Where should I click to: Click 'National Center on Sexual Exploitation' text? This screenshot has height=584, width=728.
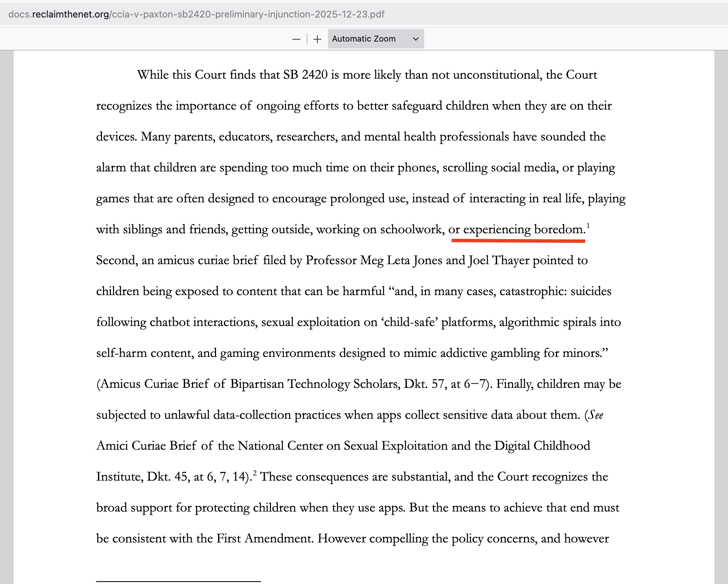[343, 446]
